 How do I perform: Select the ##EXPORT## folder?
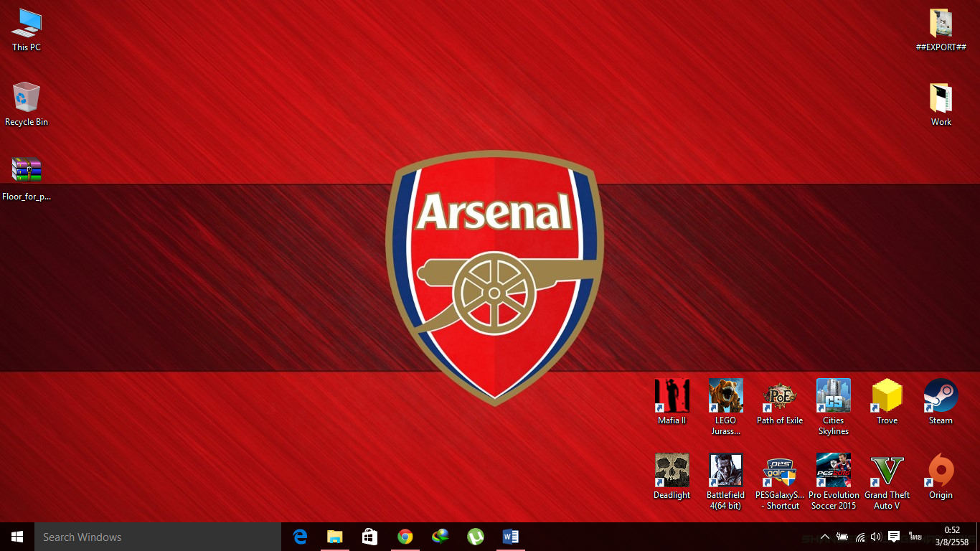tap(941, 30)
